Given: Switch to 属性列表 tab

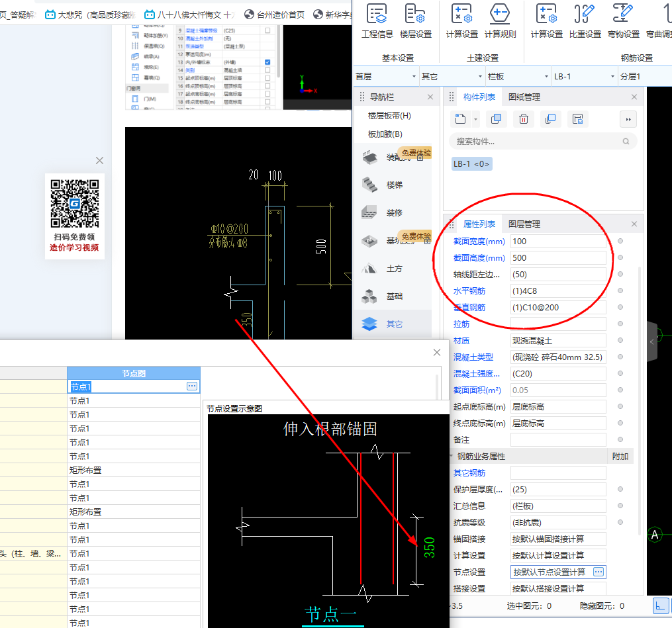Looking at the screenshot, I should pyautogui.click(x=479, y=224).
